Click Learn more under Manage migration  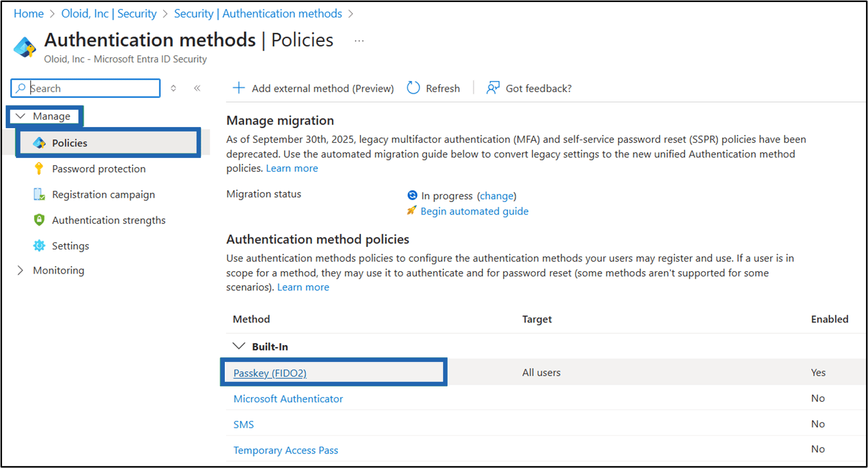(292, 168)
